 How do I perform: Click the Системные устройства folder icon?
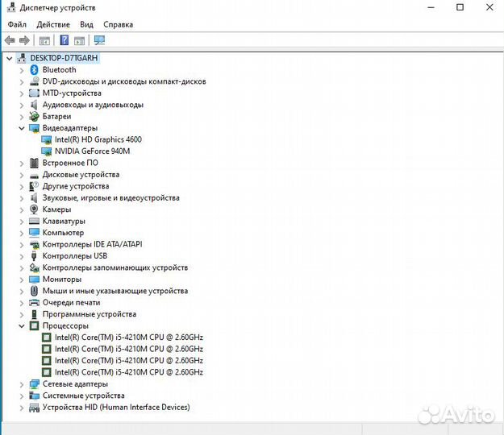click(x=34, y=396)
